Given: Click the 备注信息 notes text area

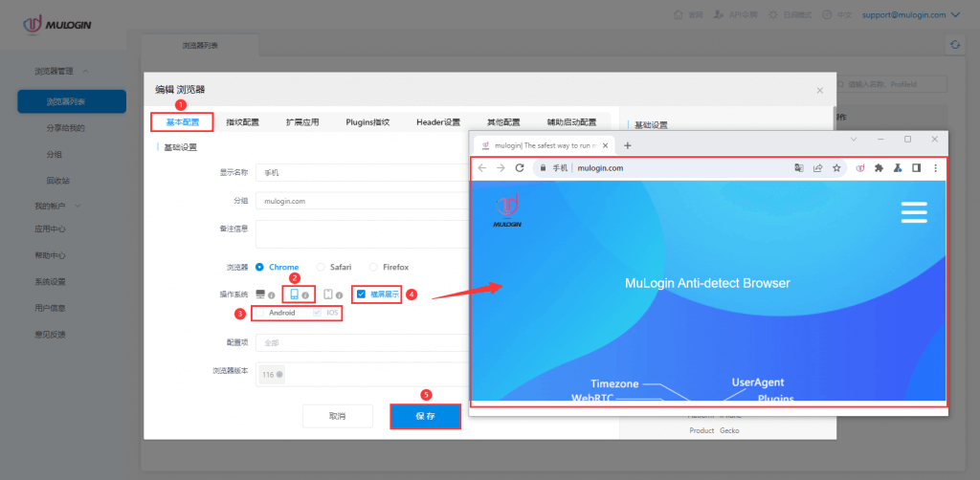Looking at the screenshot, I should (x=363, y=234).
